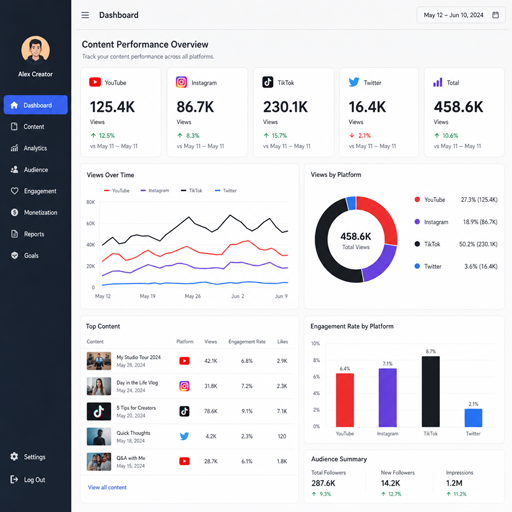The image size is (512, 512).
Task: Click the Total bar-chart icon
Action: pyautogui.click(x=438, y=82)
